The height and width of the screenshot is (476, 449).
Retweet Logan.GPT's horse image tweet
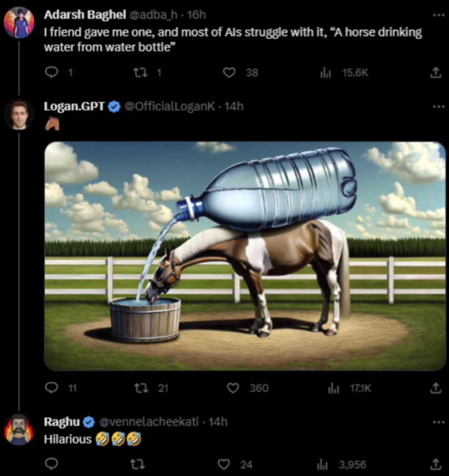(140, 388)
